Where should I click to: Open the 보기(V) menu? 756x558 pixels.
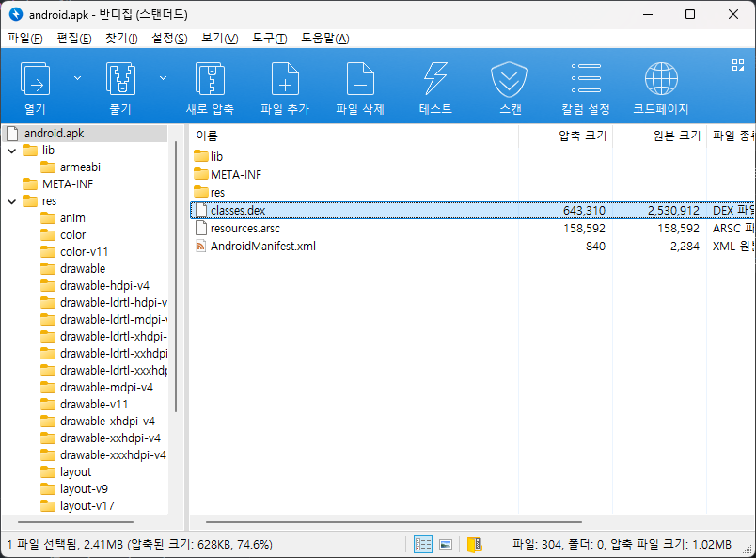pyautogui.click(x=220, y=39)
